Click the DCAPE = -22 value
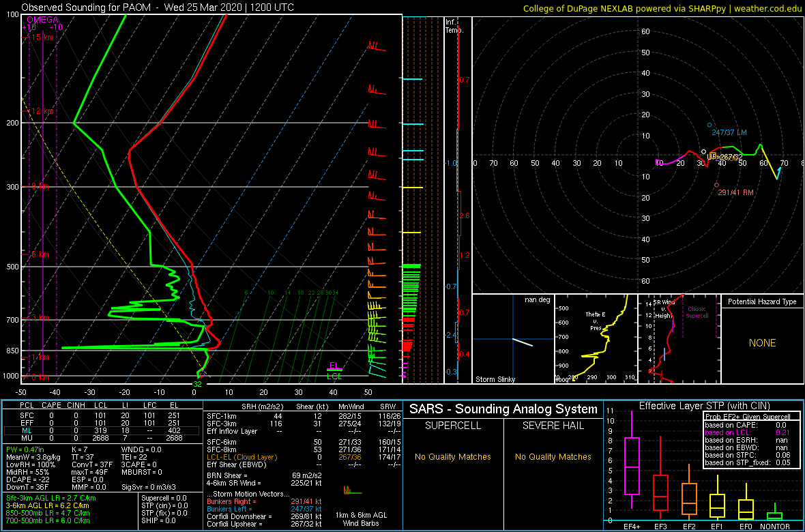Viewport: 805px width, 532px height. tap(27, 479)
